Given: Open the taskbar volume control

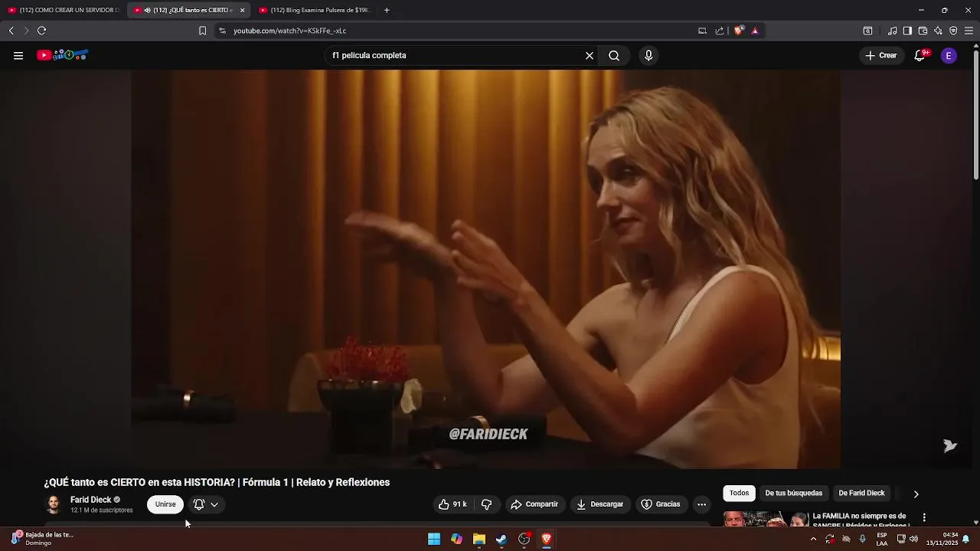Looking at the screenshot, I should [x=913, y=540].
